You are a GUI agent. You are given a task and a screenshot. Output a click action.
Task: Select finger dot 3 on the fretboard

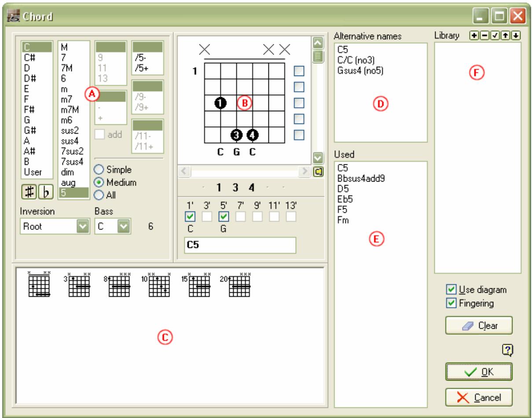[x=237, y=135]
